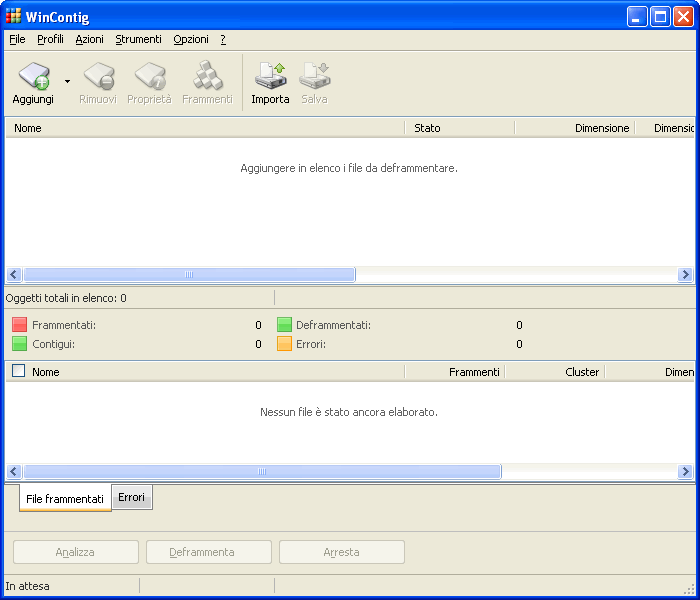Click lower list scrollbar left arrow

(x=14, y=471)
